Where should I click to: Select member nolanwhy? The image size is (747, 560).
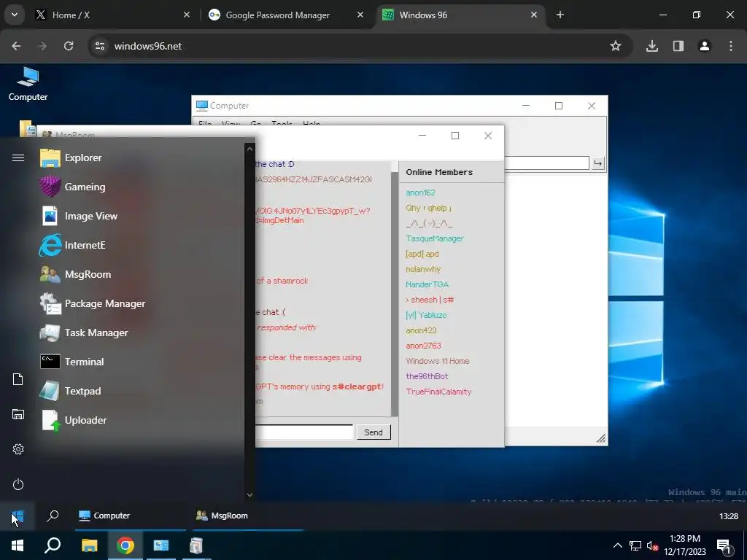coord(423,269)
